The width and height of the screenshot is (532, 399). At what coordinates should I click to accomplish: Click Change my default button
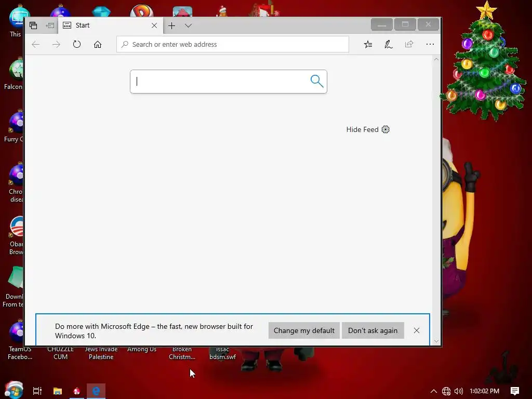coord(304,330)
